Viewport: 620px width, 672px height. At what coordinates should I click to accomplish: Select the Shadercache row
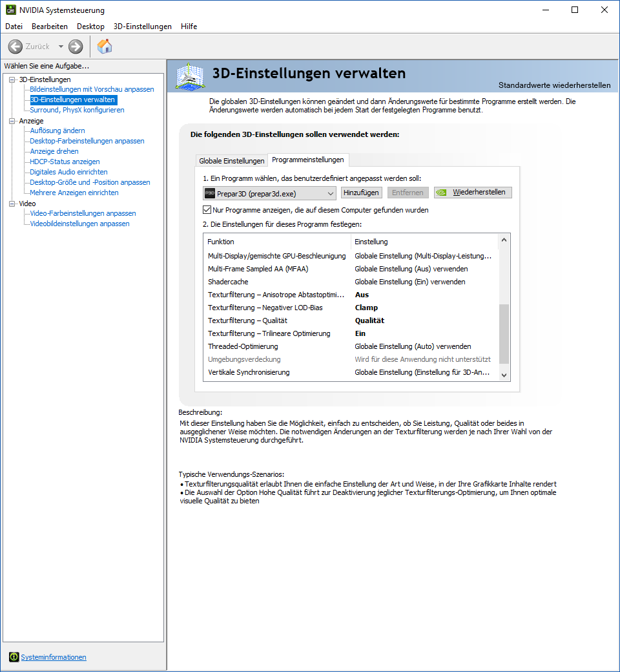(x=351, y=282)
